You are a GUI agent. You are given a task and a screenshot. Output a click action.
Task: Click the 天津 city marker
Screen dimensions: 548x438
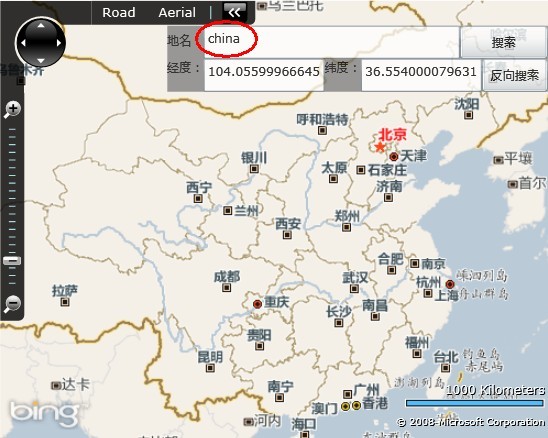[394, 157]
